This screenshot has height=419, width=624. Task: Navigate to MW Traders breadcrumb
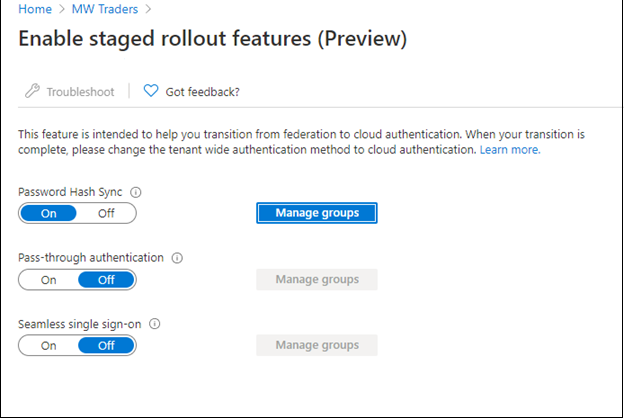click(x=103, y=10)
